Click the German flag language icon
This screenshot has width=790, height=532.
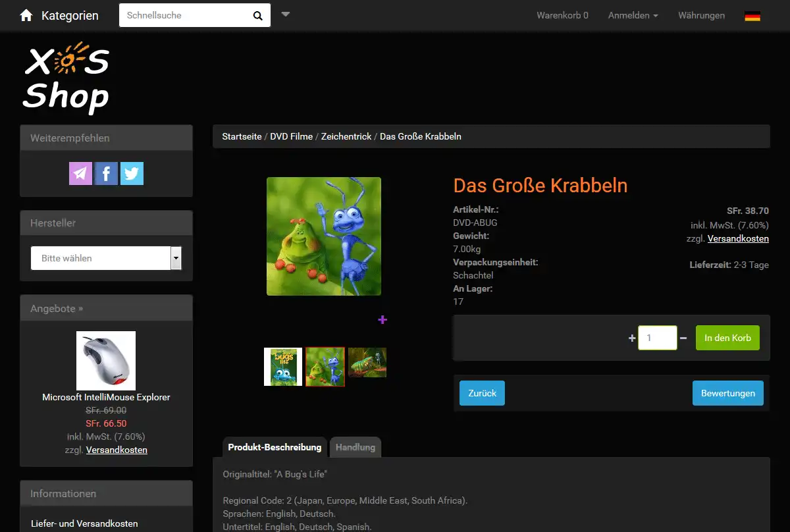tap(752, 16)
